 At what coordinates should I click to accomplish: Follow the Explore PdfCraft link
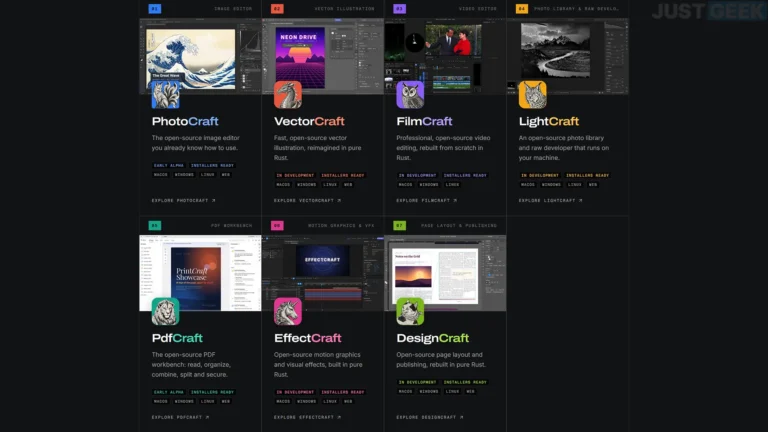[x=180, y=417]
